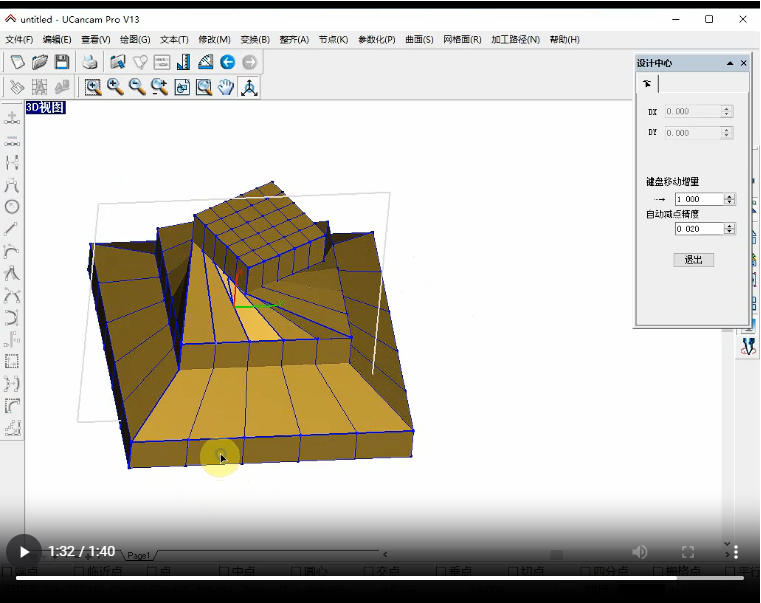Screen dimensions: 761x603
Task: Open the video player's three-dot options menu
Action: 736,552
